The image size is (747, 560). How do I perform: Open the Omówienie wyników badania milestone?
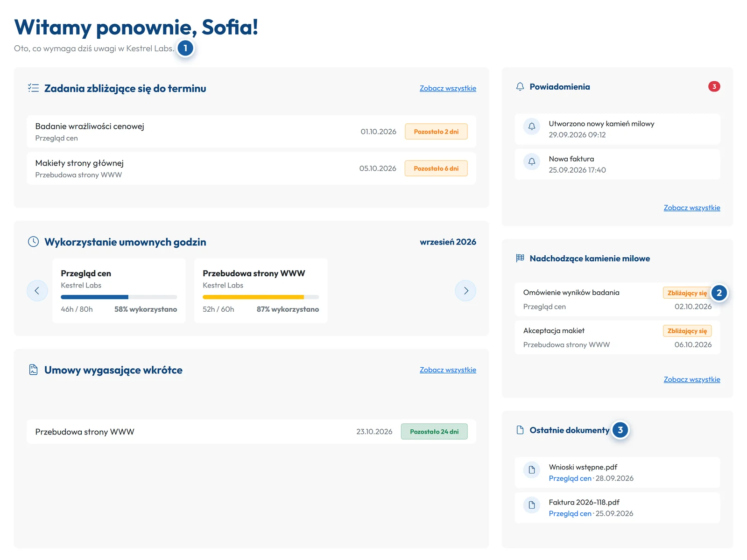(x=617, y=300)
